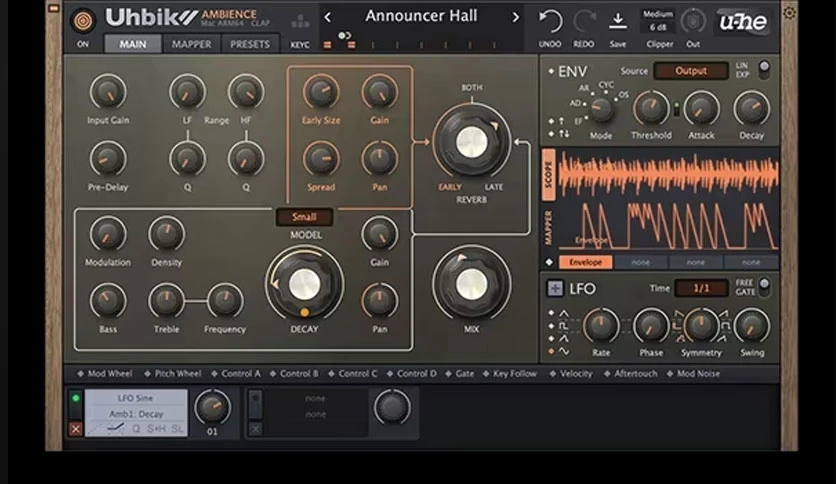The width and height of the screenshot is (836, 484).
Task: Open the MODEL Small selector
Action: [x=304, y=217]
